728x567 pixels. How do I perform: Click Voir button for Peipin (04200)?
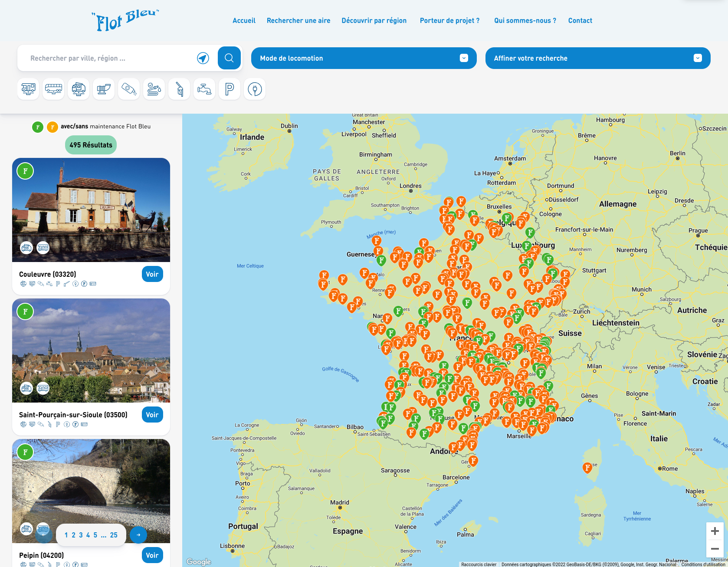coord(152,555)
